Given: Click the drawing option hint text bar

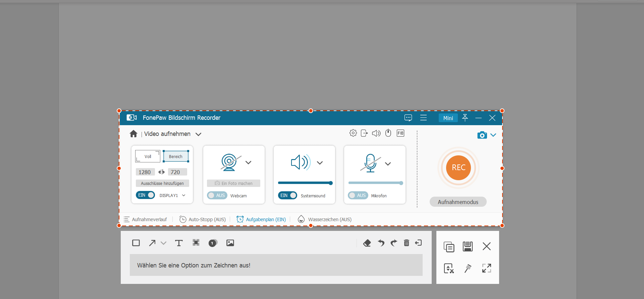Looking at the screenshot, I should 276,265.
